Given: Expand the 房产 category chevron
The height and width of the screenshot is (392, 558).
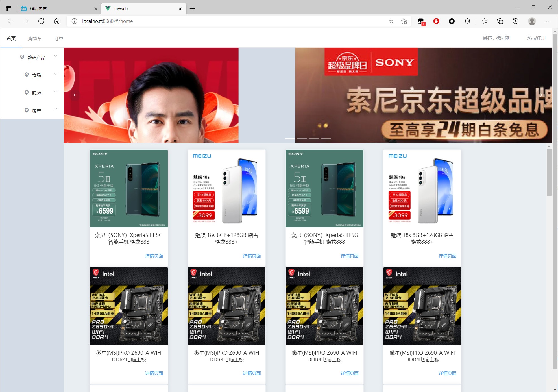Looking at the screenshot, I should point(55,109).
